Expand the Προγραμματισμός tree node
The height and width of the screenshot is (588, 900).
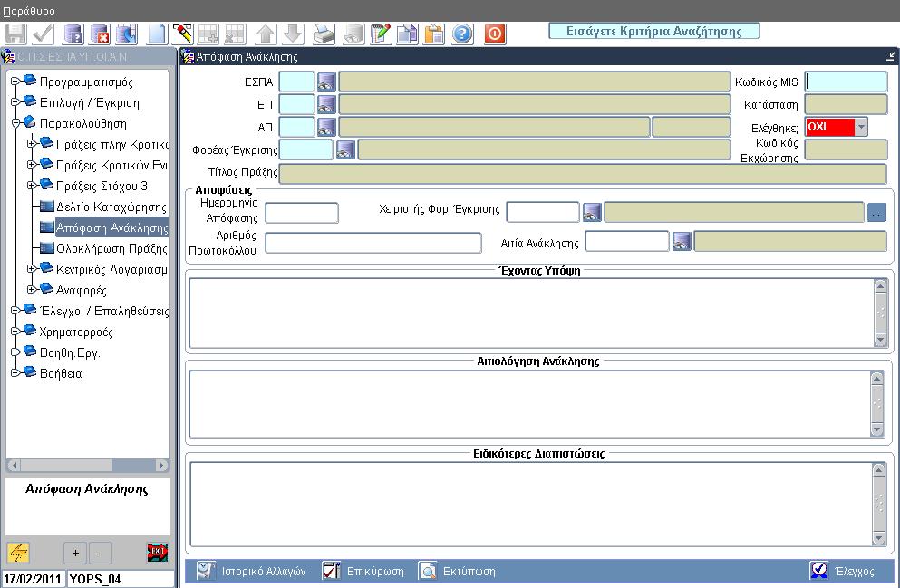coord(15,82)
